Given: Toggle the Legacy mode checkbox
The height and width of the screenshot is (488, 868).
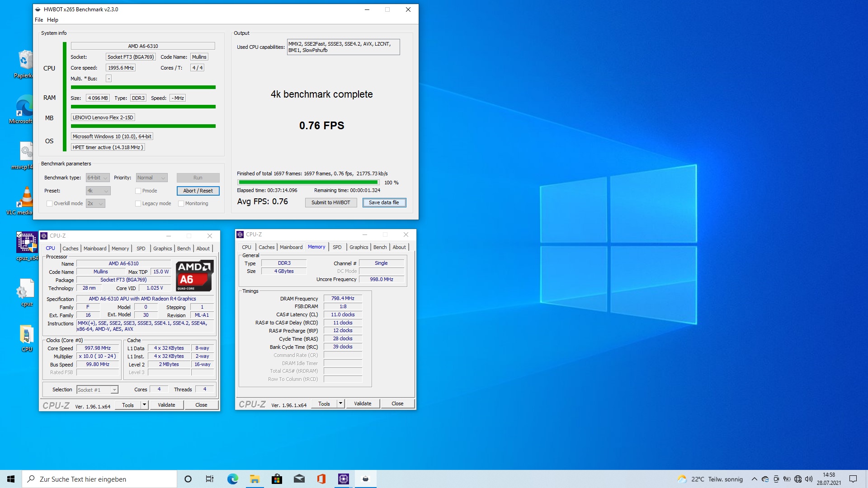Looking at the screenshot, I should 138,203.
